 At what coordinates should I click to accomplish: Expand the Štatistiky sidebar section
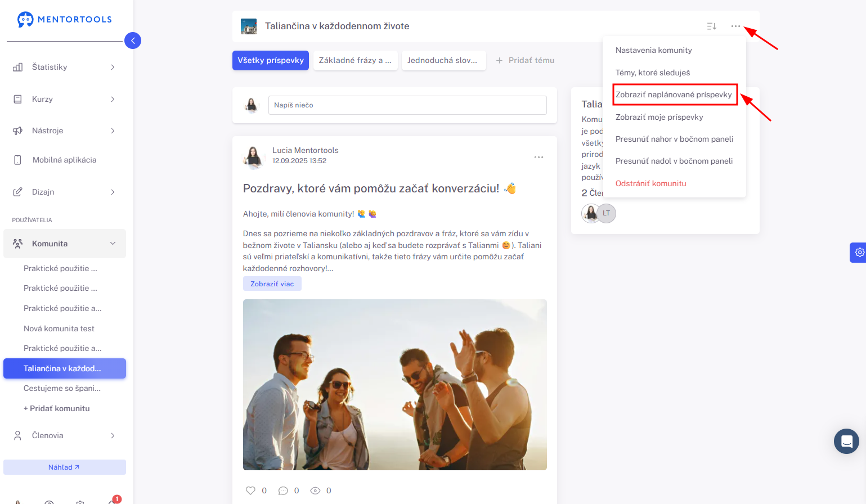(65, 67)
